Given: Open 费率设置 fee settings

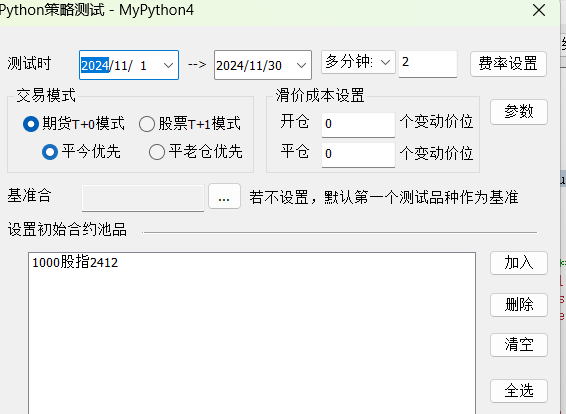Looking at the screenshot, I should tap(508, 64).
